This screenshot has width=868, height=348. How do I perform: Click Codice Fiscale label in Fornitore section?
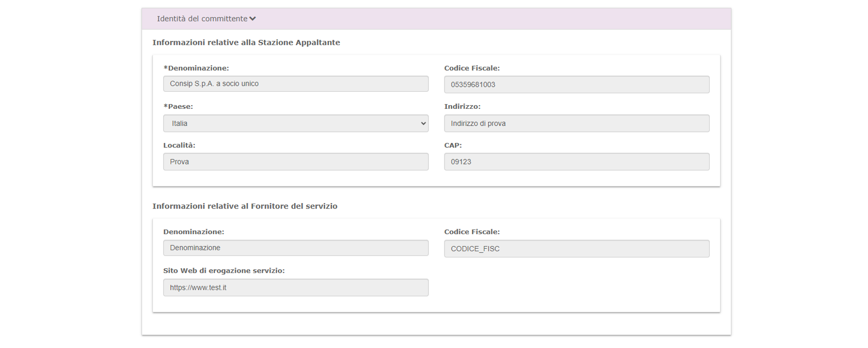(472, 232)
